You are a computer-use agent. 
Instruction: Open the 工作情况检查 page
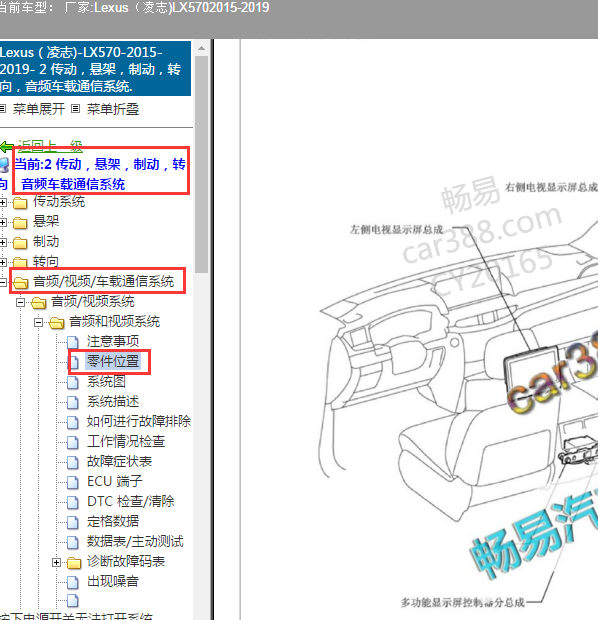[126, 441]
